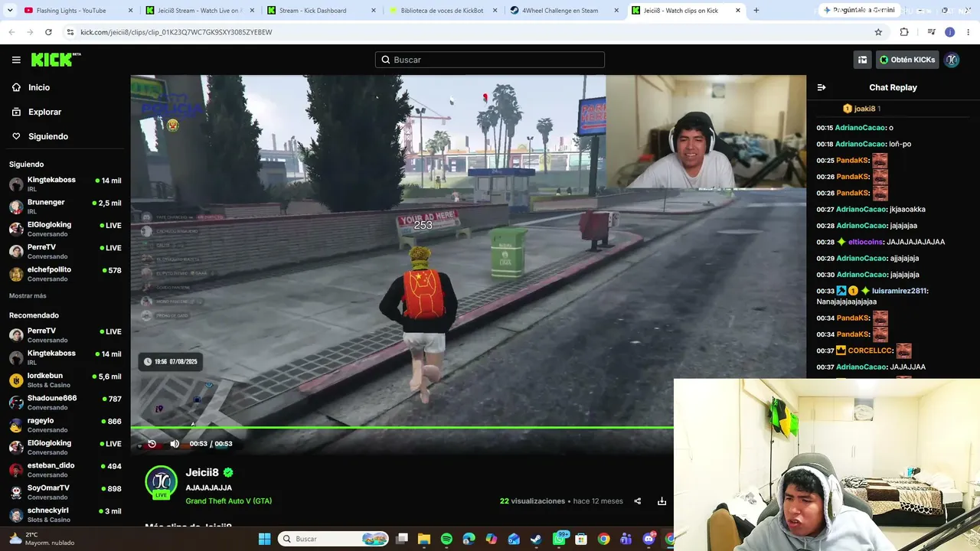Go back to the previous page

pos(11,32)
